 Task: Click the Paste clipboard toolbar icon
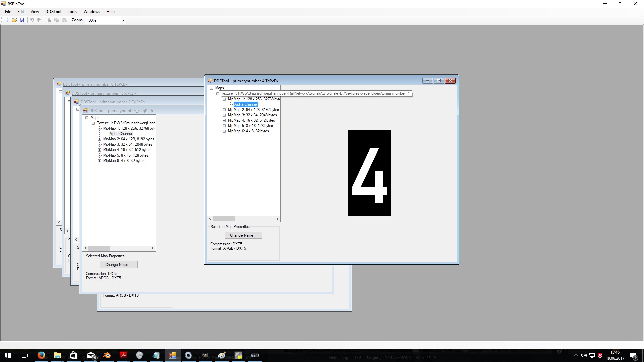point(65,20)
